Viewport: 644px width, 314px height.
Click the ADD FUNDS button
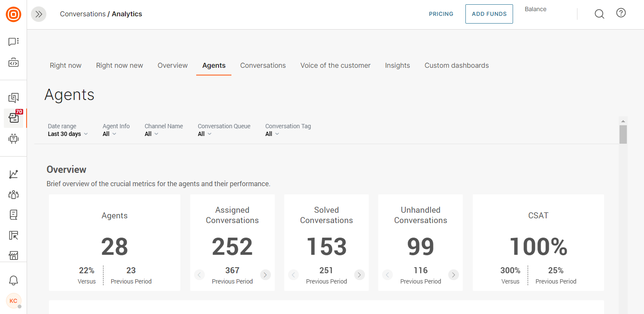(489, 14)
